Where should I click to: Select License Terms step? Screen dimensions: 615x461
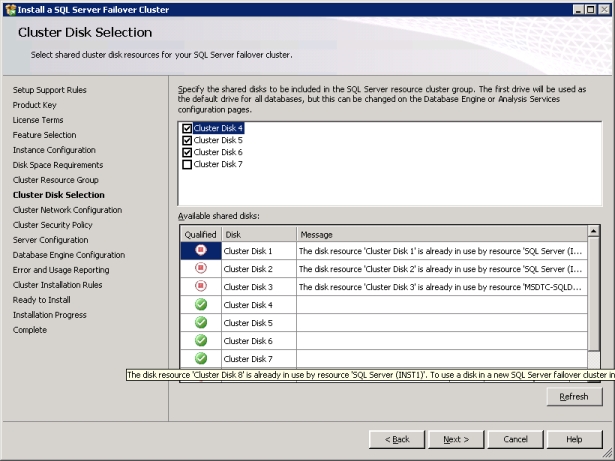[x=38, y=120]
